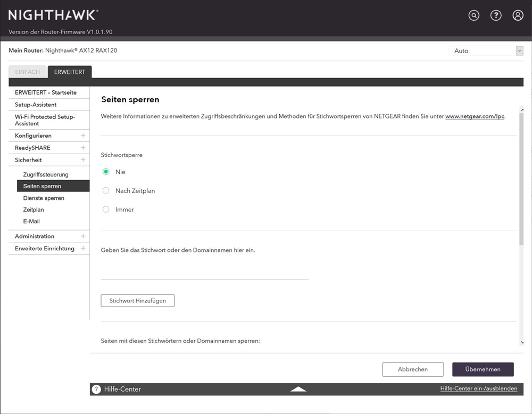Image resolution: width=532 pixels, height=414 pixels.
Task: Click the keyword or domain input field
Action: pos(204,272)
